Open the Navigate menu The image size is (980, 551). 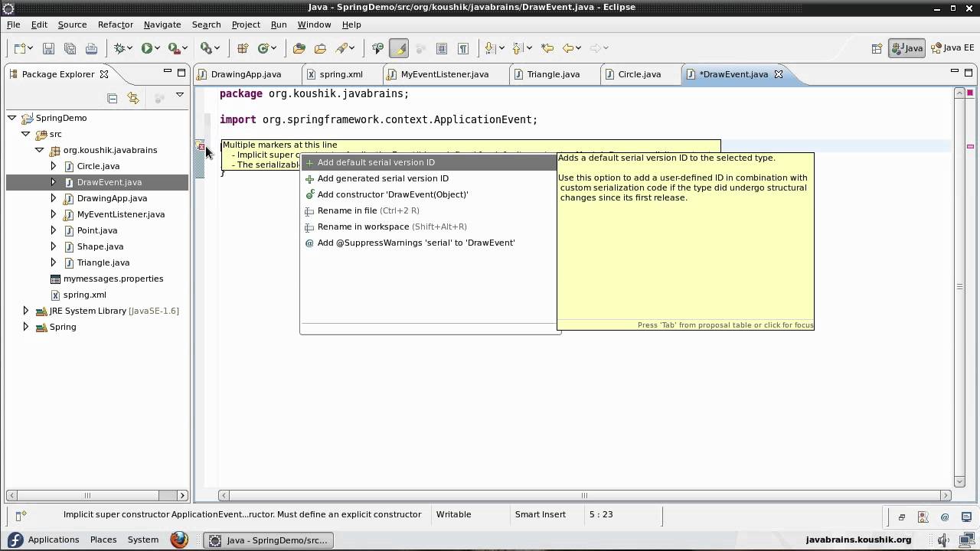[162, 24]
